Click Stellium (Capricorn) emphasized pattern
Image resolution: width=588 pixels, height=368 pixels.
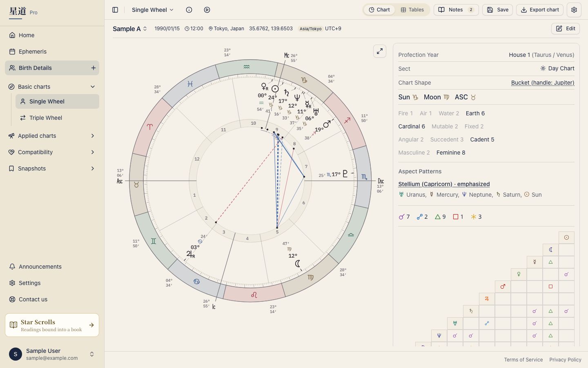click(444, 184)
